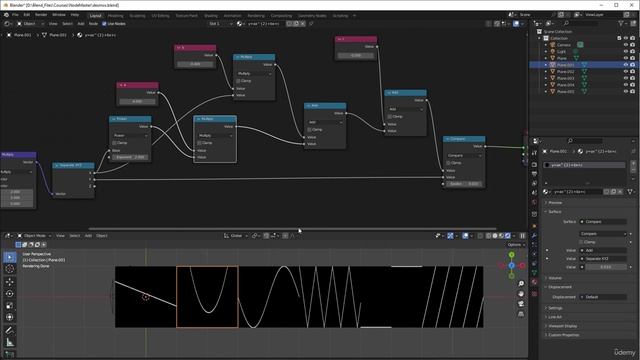Screen dimensions: 640x360
Task: Open the World properties tab icon
Action: (x=534, y=202)
